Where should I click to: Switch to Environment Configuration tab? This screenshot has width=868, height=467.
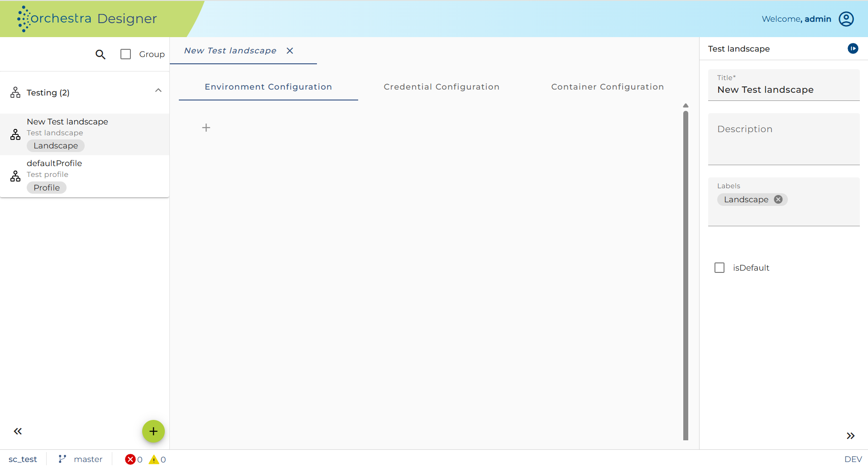[x=269, y=87]
